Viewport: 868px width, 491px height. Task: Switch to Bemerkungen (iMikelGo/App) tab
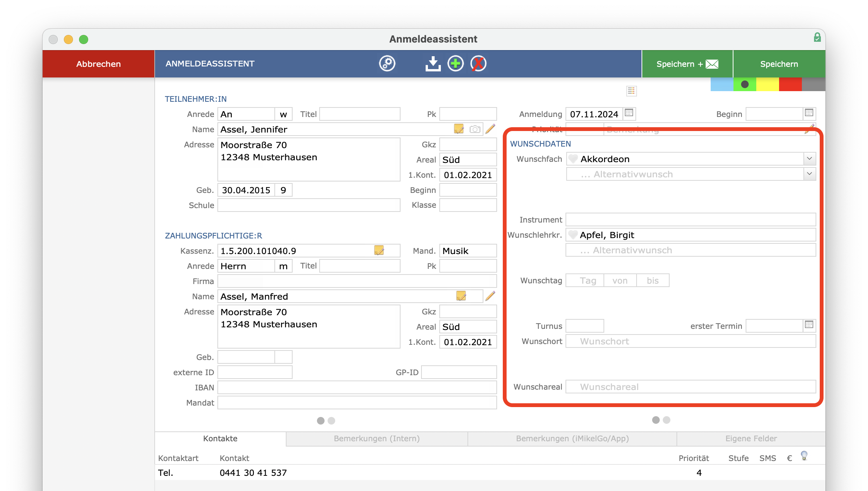tap(572, 439)
